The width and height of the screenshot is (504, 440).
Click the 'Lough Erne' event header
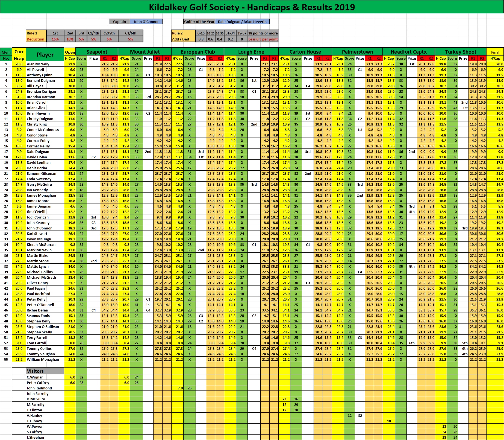click(251, 52)
